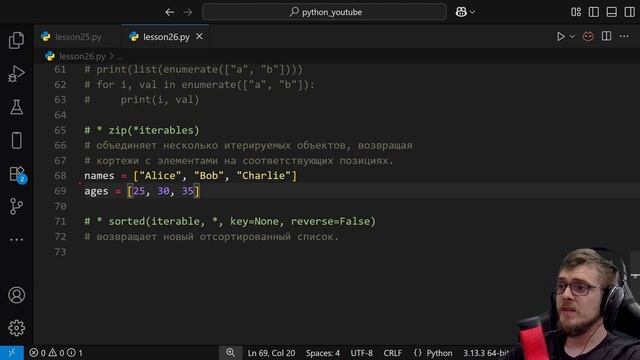Click the zoom magnifier status icon

tap(231, 353)
